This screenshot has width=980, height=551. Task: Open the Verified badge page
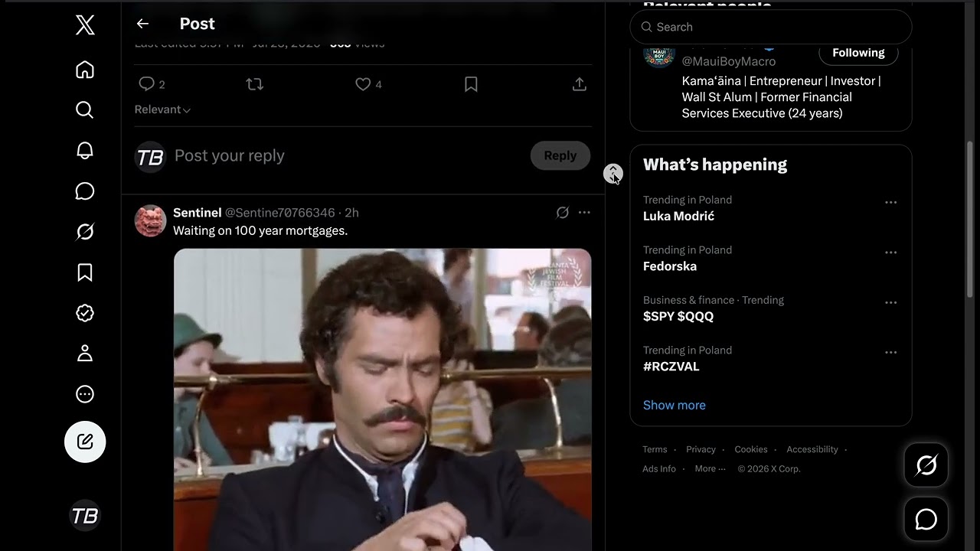85,313
